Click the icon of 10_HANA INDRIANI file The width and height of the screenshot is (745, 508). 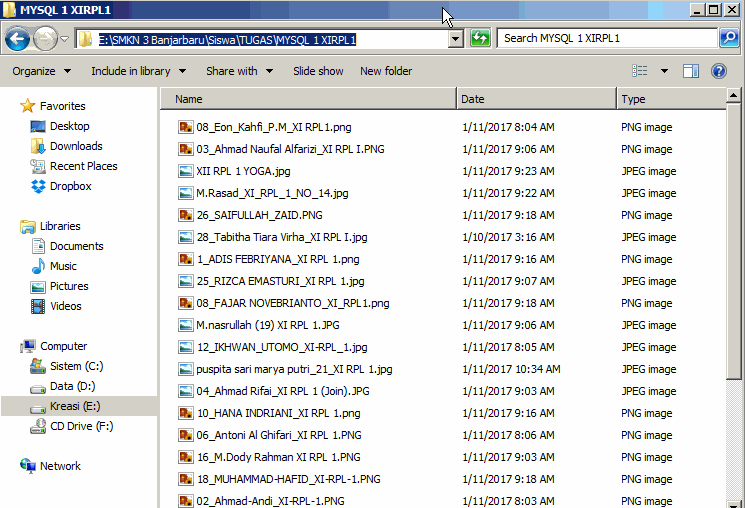coord(185,413)
